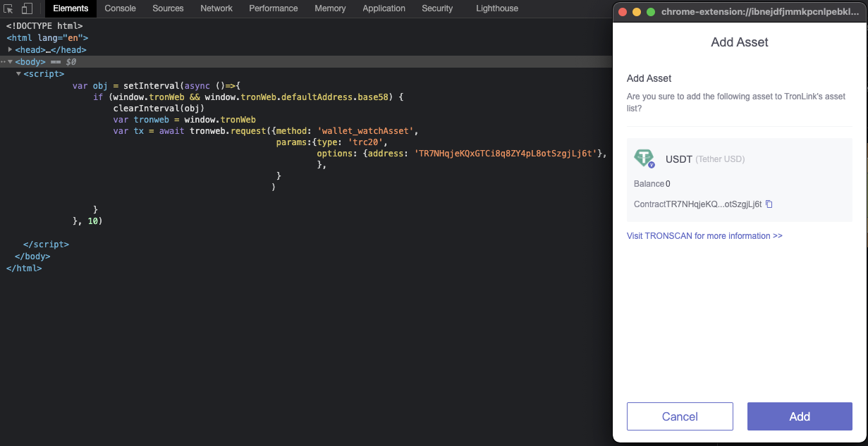This screenshot has width=868, height=446.
Task: Click the Add Asset popup title
Action: coord(740,42)
